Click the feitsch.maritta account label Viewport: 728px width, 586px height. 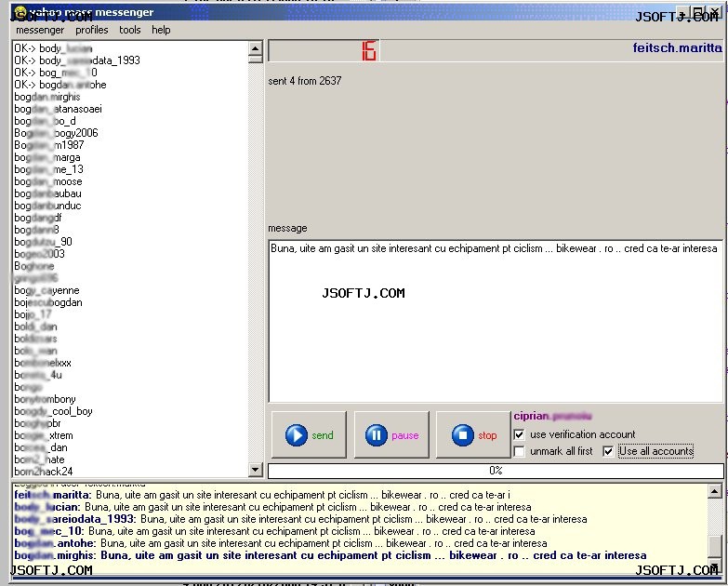(x=677, y=47)
